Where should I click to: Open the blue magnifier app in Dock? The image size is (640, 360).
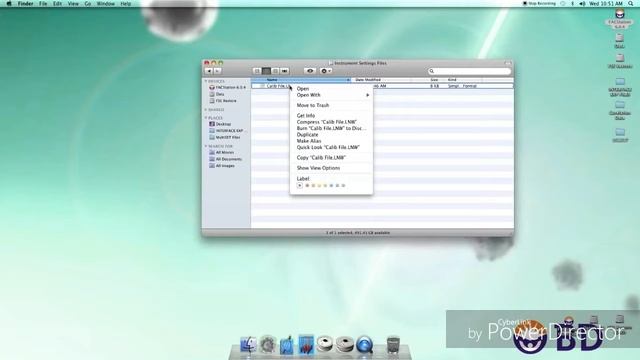pos(364,344)
